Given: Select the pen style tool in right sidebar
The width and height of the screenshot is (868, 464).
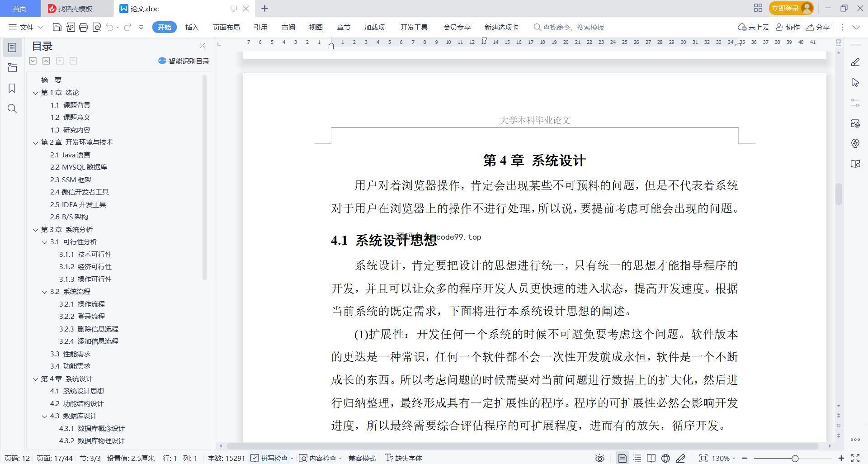Looking at the screenshot, I should tap(855, 62).
